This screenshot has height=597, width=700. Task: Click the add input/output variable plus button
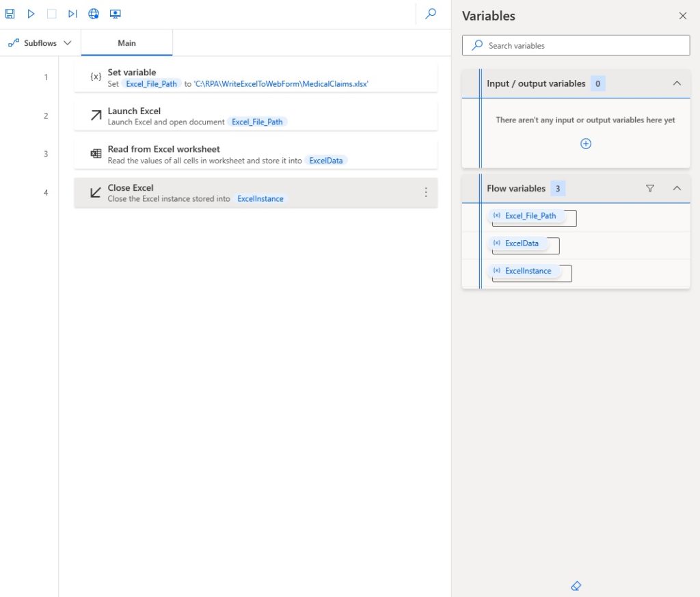pyautogui.click(x=586, y=144)
